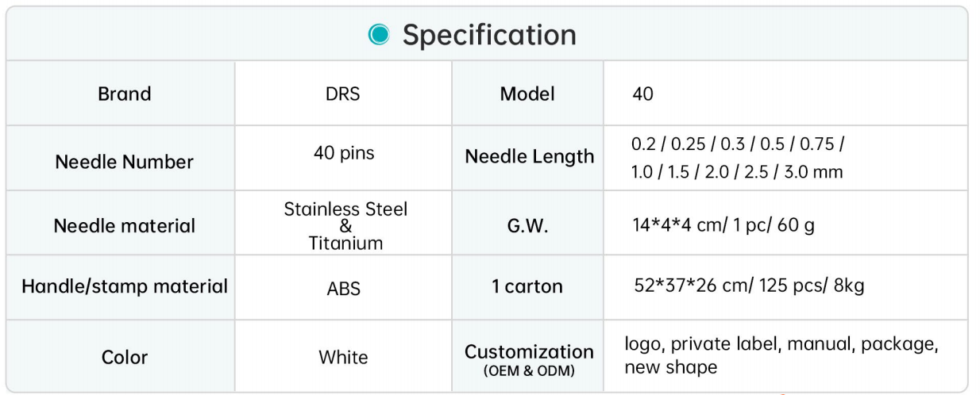Image resolution: width=980 pixels, height=395 pixels.
Task: Click the 40 pins value
Action: point(345,154)
